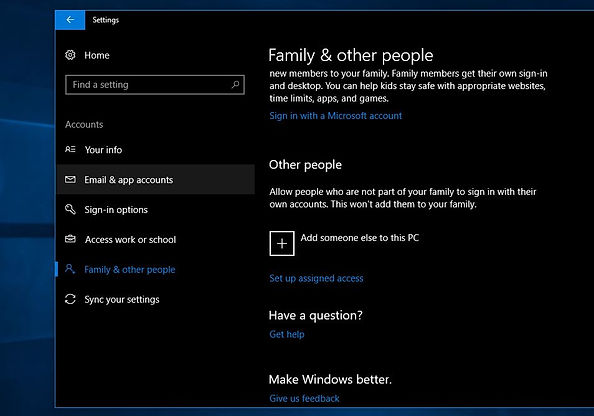Go back using the blue arrow button
Image resolution: width=594 pixels, height=416 pixels.
click(x=70, y=20)
